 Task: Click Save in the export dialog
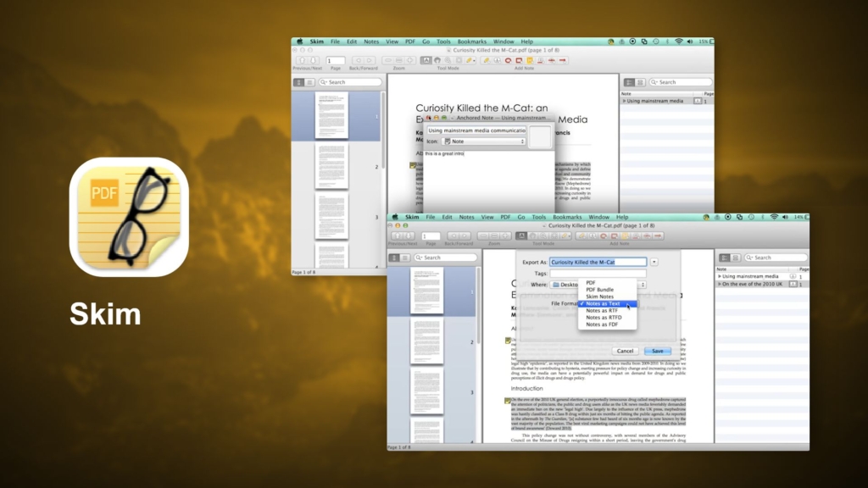(657, 351)
